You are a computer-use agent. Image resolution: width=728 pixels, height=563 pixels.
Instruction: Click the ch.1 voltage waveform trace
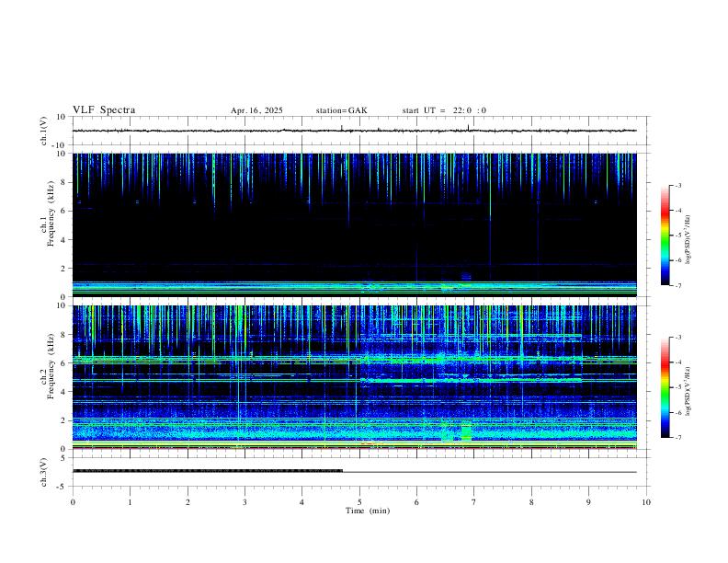pos(354,131)
